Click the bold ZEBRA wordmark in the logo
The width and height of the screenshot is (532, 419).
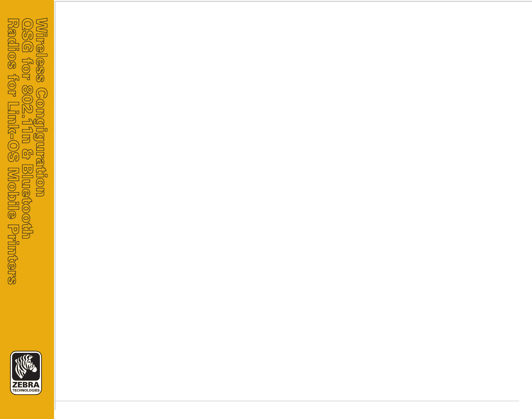[x=26, y=385]
